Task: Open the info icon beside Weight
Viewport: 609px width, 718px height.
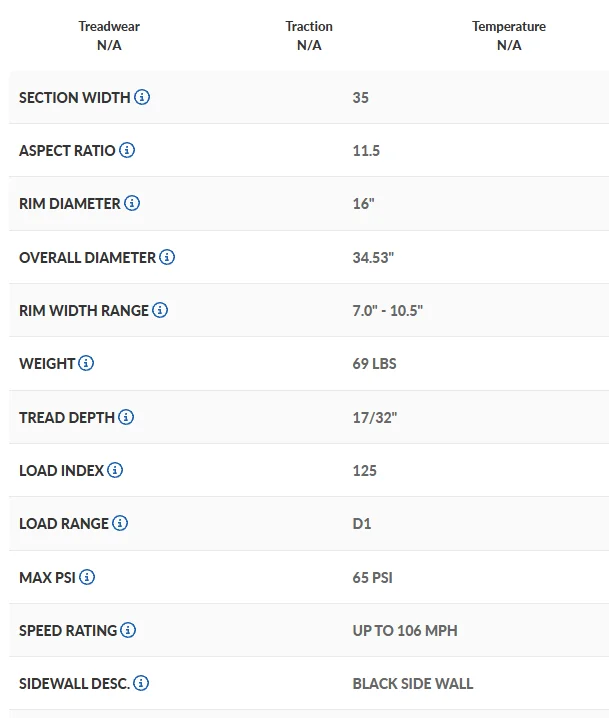Action: (x=86, y=363)
